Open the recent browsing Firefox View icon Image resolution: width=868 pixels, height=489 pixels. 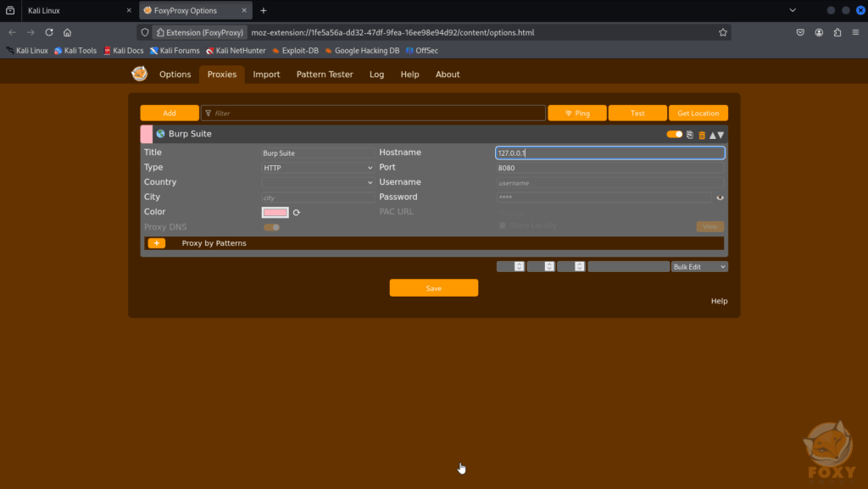click(10, 10)
